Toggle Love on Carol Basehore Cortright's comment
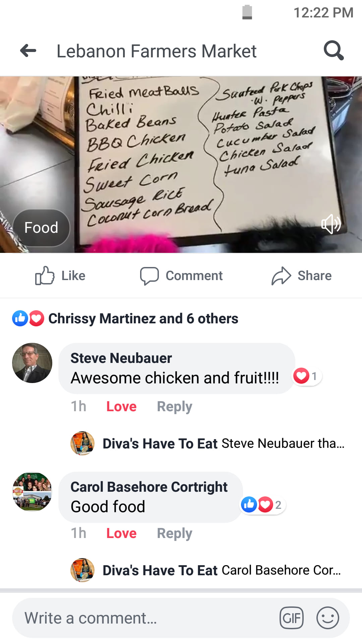 tap(121, 533)
